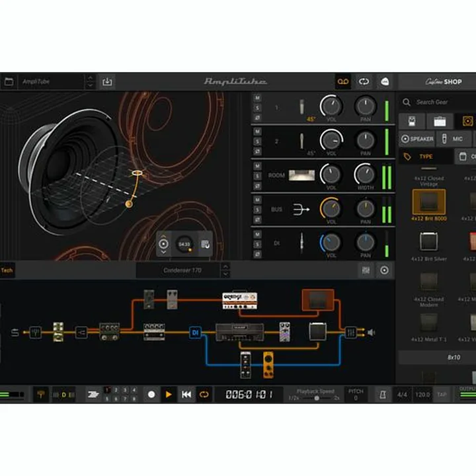Open the Condenser 170 mic selector

point(178,270)
